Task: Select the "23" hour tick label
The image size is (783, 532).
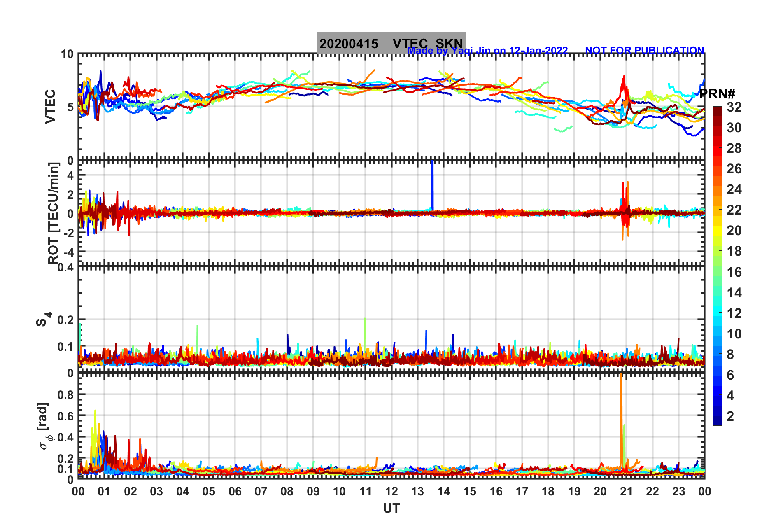Action: pos(679,491)
